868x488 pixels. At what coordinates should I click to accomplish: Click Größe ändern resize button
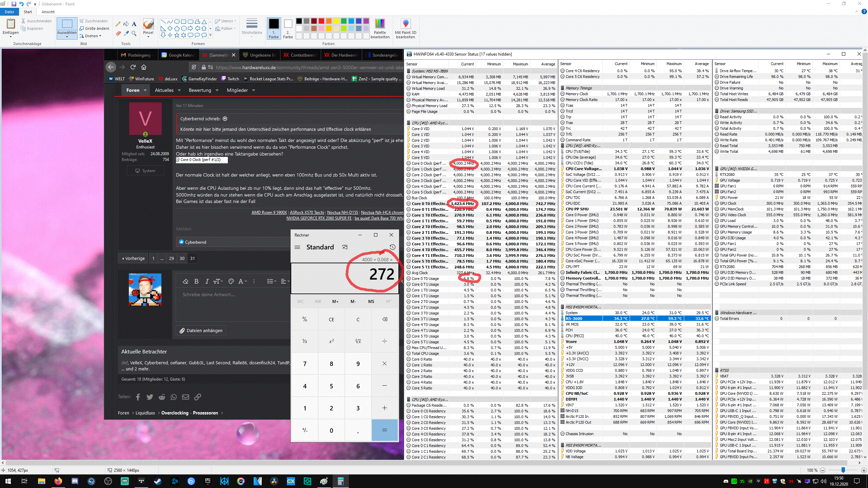94,28
